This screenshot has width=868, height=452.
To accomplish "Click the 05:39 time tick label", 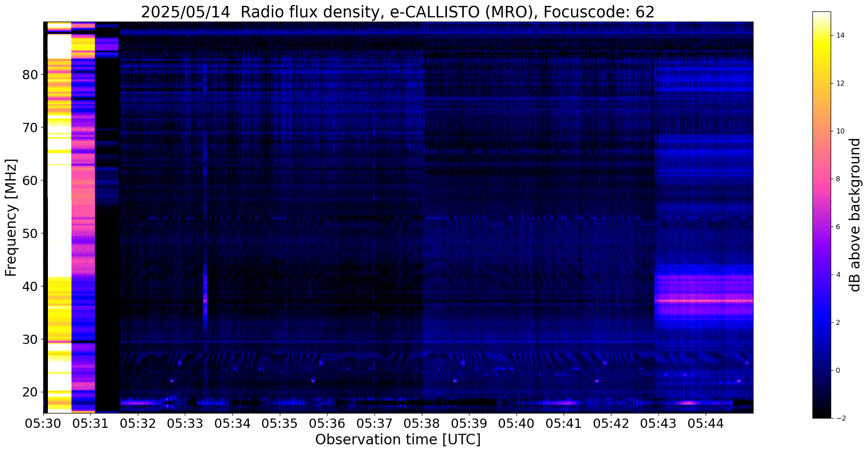I will tap(469, 423).
